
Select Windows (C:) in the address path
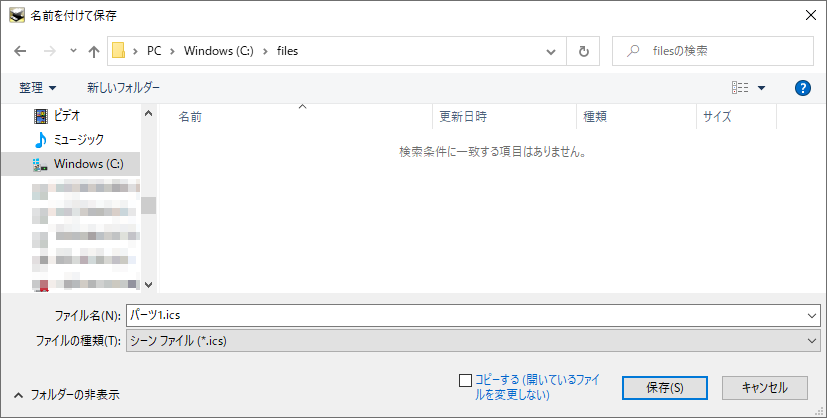(218, 51)
